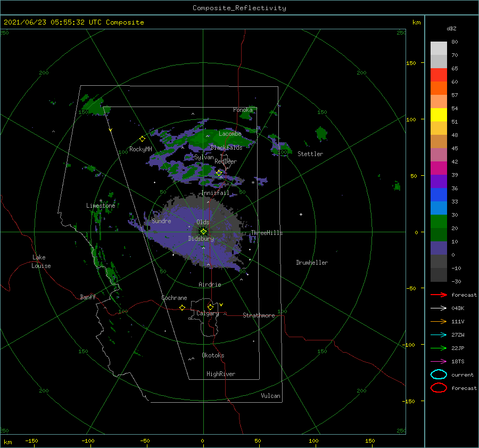Pick the blue swatch between 36 and 33
479x448 pixels.
439,195
